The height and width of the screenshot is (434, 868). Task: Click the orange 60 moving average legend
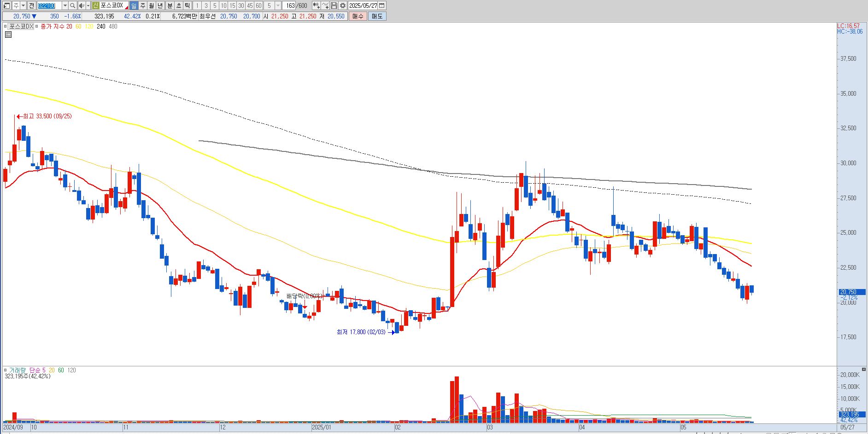[x=78, y=26]
